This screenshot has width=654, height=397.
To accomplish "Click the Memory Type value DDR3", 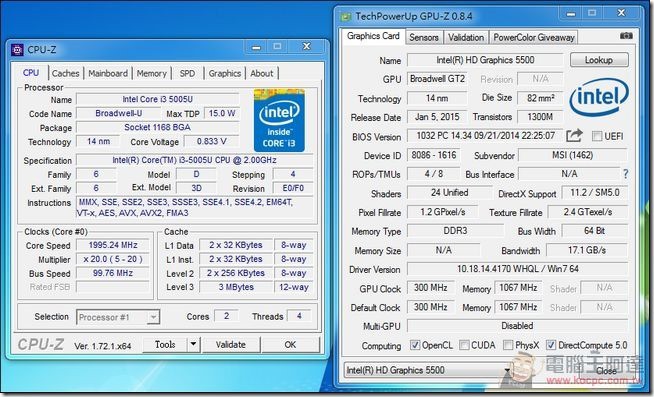I will pos(455,231).
